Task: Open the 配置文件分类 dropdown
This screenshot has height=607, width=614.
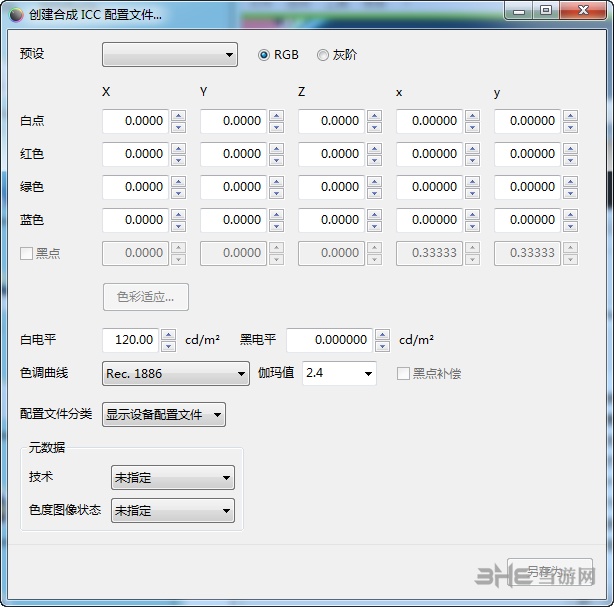Action: coord(164,414)
